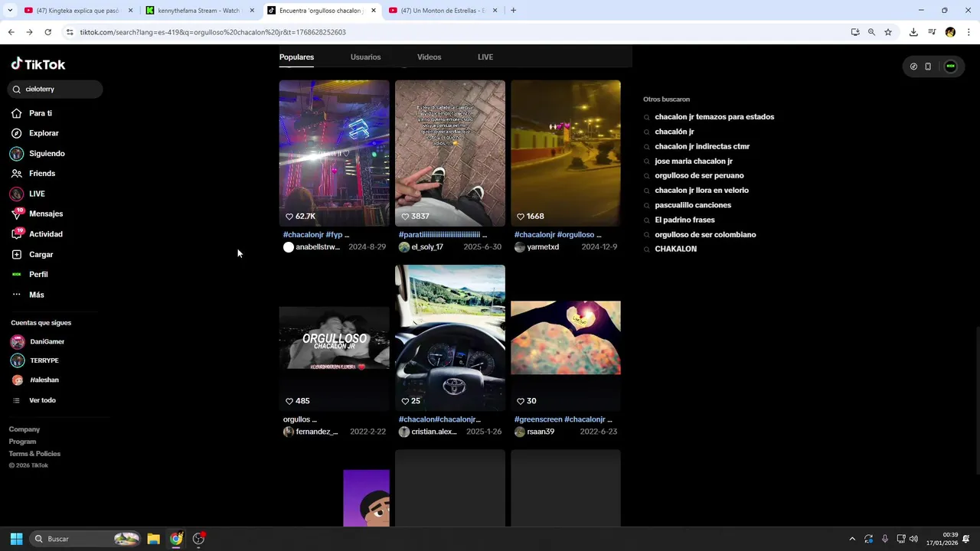Open the TikTok logo home link

38,64
